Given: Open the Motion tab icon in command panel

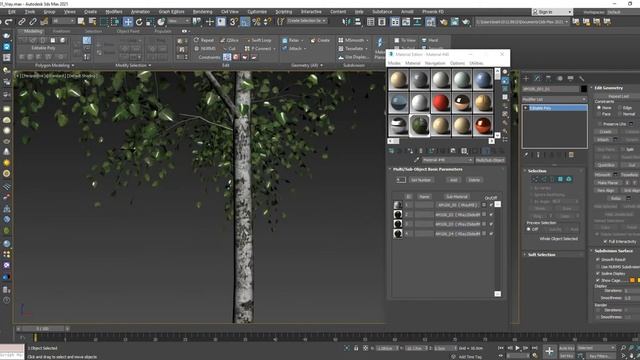Looking at the screenshot, I should [560, 78].
